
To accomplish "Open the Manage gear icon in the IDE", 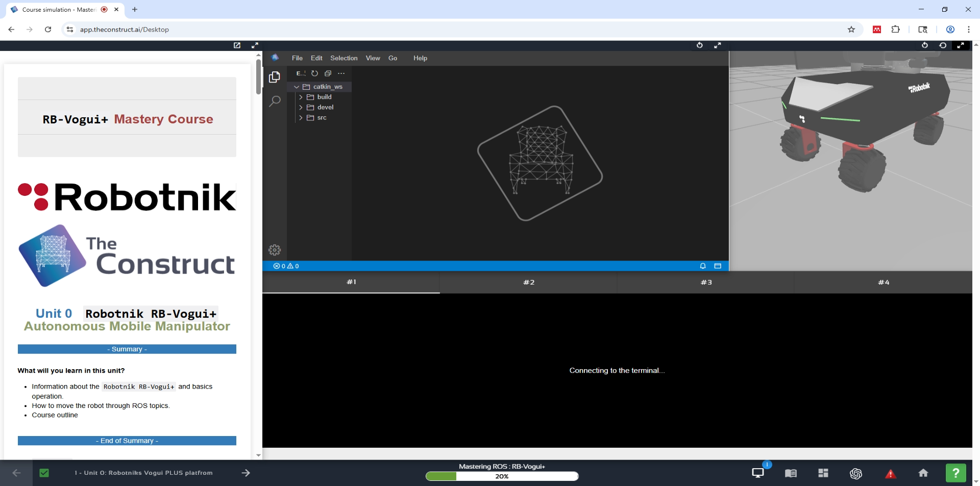I will point(275,250).
